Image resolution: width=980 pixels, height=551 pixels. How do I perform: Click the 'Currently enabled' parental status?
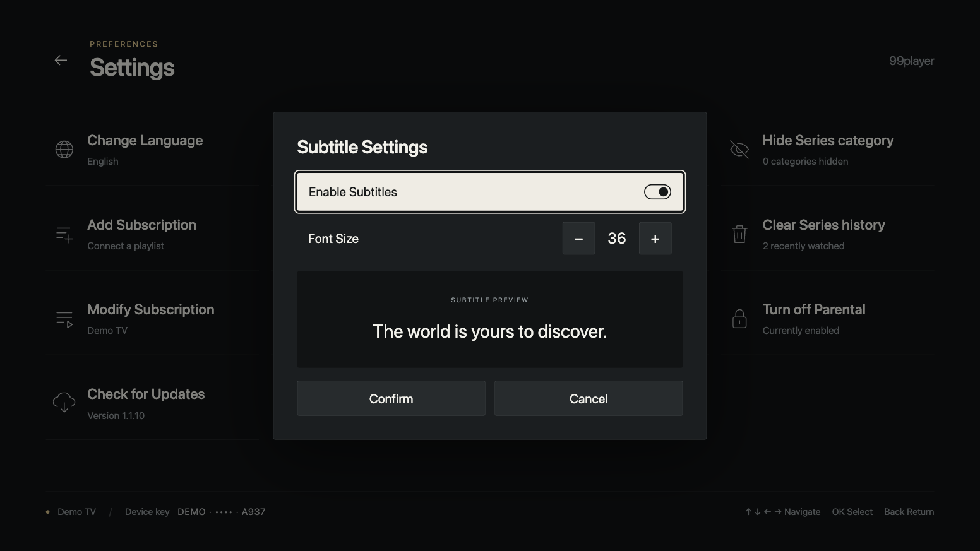[x=801, y=331]
